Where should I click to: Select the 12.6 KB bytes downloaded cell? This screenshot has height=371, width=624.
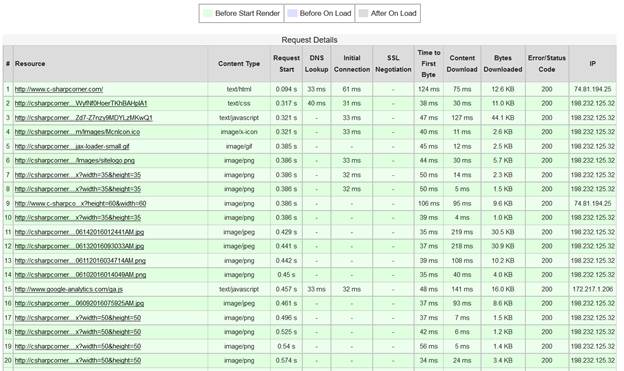pyautogui.click(x=503, y=89)
